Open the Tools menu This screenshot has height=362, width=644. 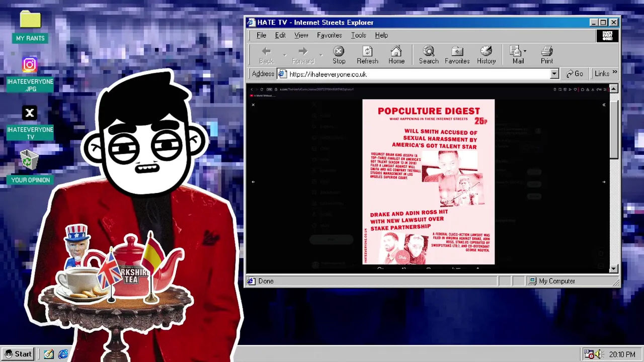pyautogui.click(x=358, y=35)
